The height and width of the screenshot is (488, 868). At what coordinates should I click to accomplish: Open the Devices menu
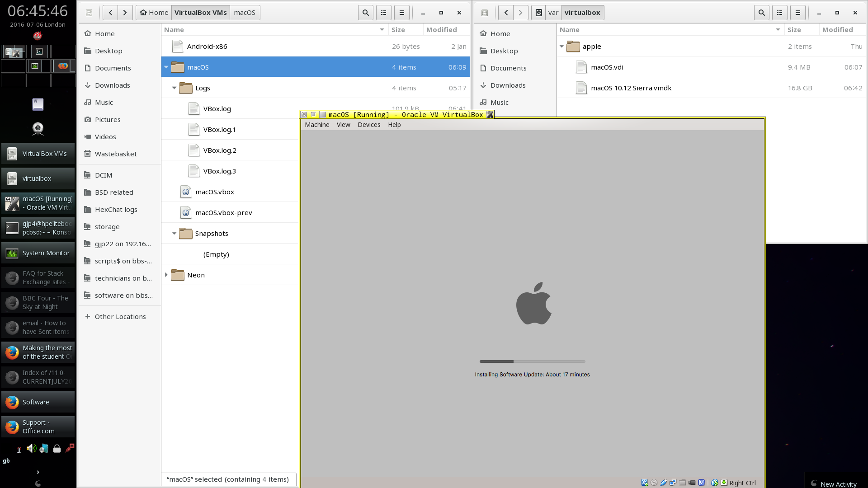point(369,125)
